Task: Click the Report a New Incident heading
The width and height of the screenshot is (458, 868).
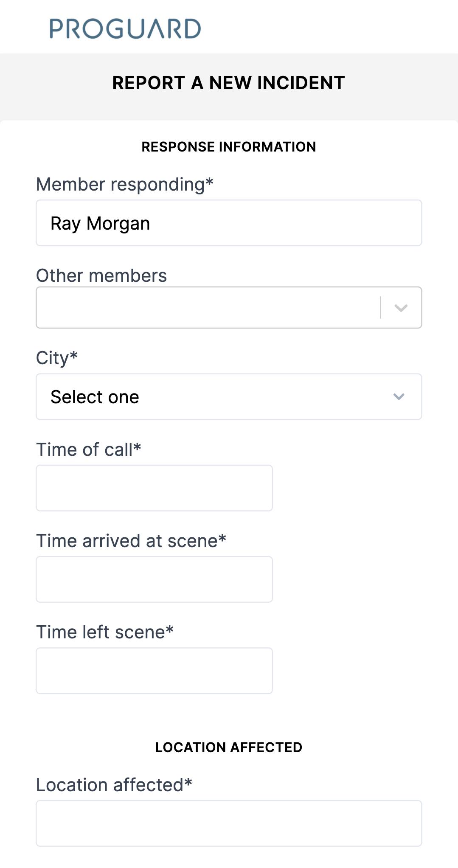Action: click(229, 83)
